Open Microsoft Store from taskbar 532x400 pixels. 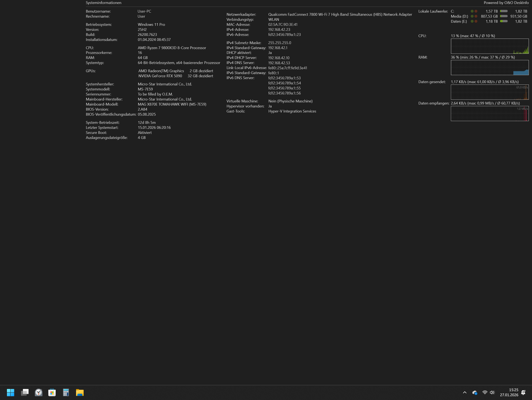[52, 393]
